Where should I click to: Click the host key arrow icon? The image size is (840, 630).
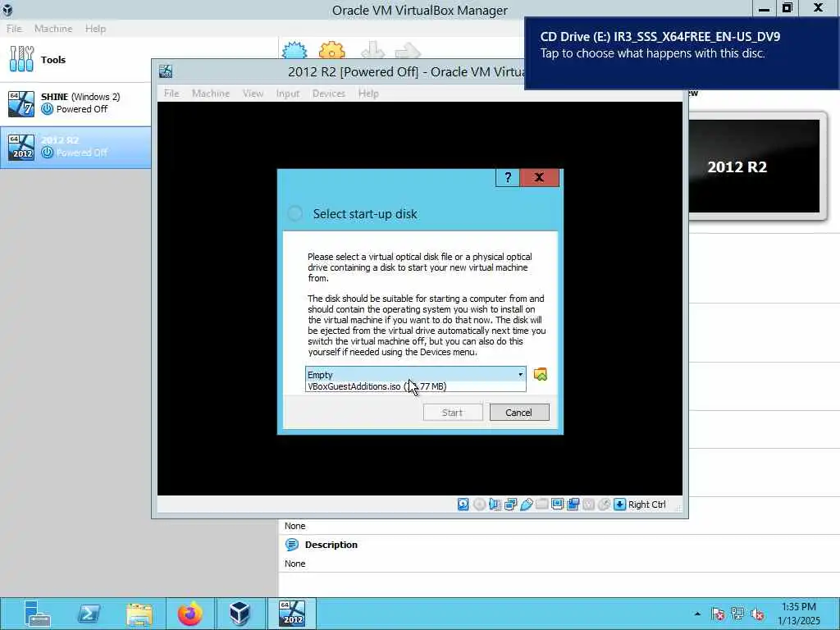(620, 504)
